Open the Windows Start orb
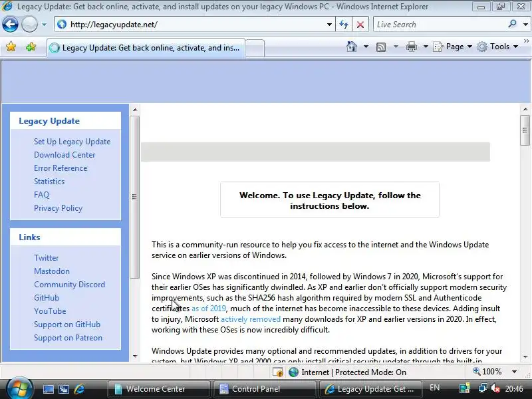 19,388
